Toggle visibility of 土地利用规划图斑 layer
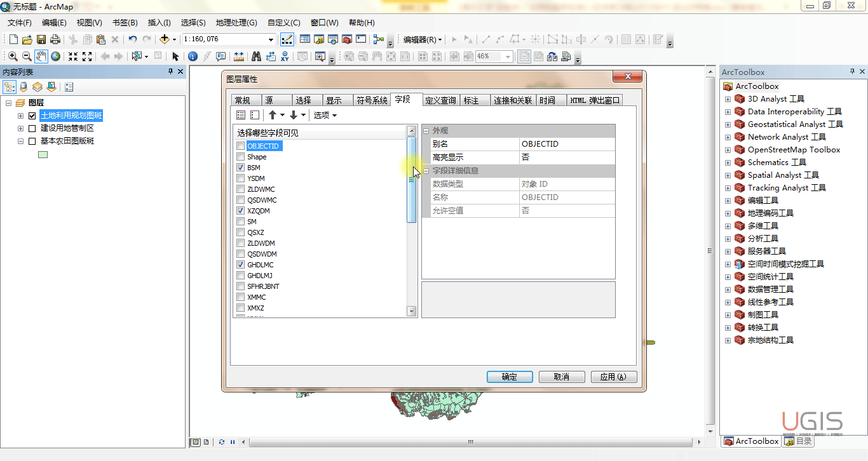 point(32,116)
